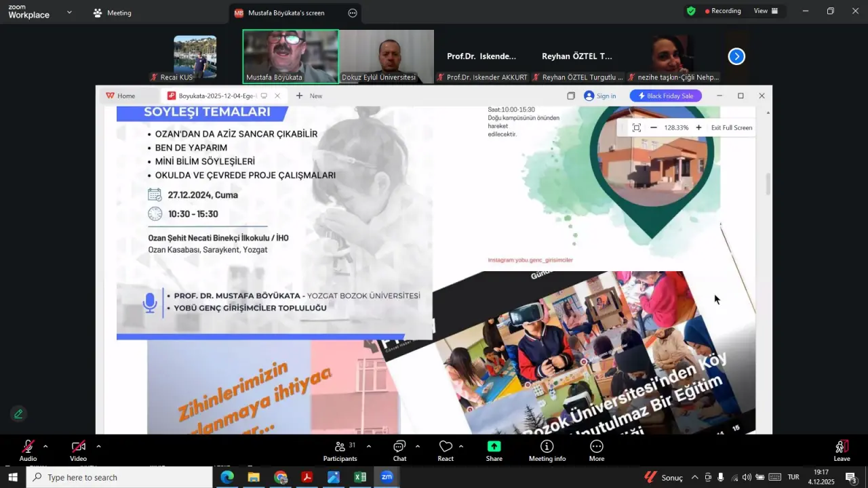
Task: Unmute the microphone Audio button
Action: point(28,450)
